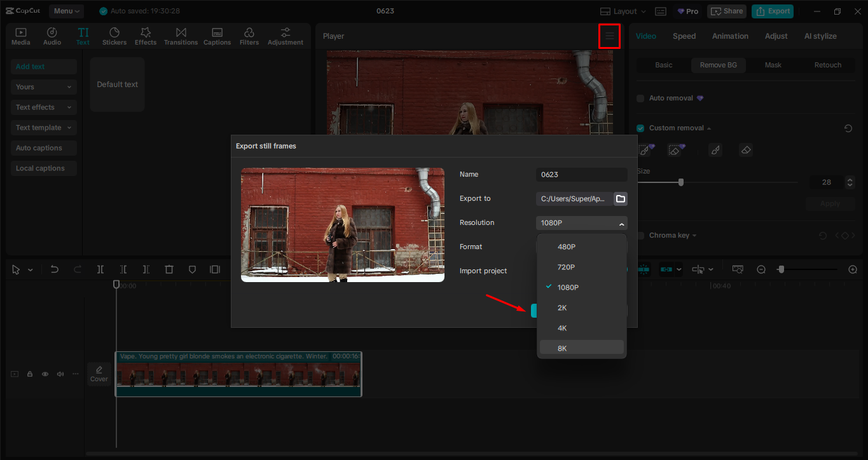Viewport: 868px width, 460px height.
Task: Click the undo arrow in timeline toolbar
Action: tap(55, 269)
